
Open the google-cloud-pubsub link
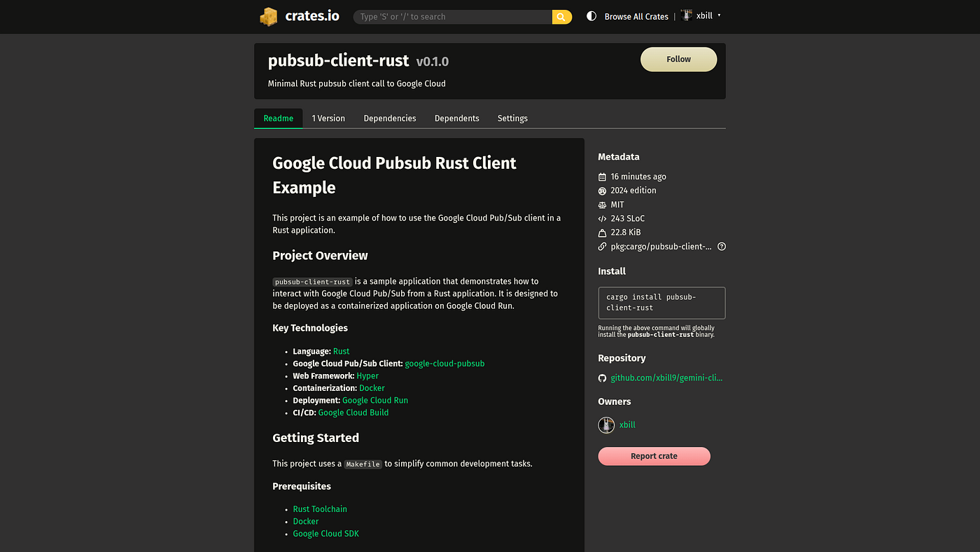point(444,364)
